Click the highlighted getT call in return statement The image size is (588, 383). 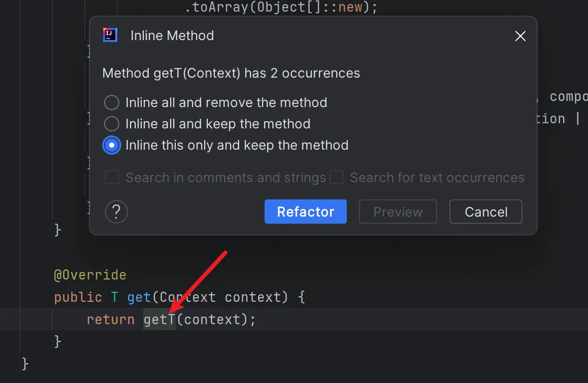tap(159, 320)
